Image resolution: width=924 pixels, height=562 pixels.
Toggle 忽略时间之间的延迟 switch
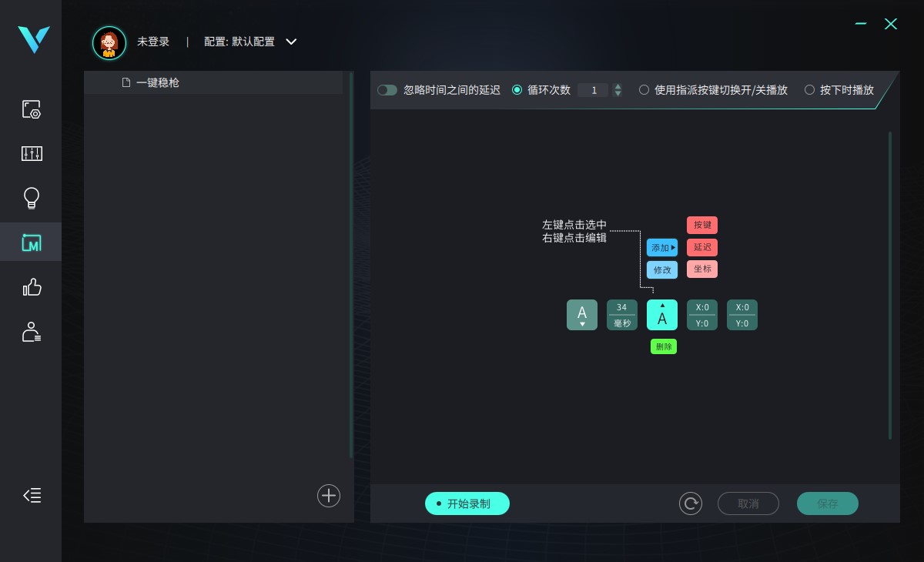pos(387,90)
